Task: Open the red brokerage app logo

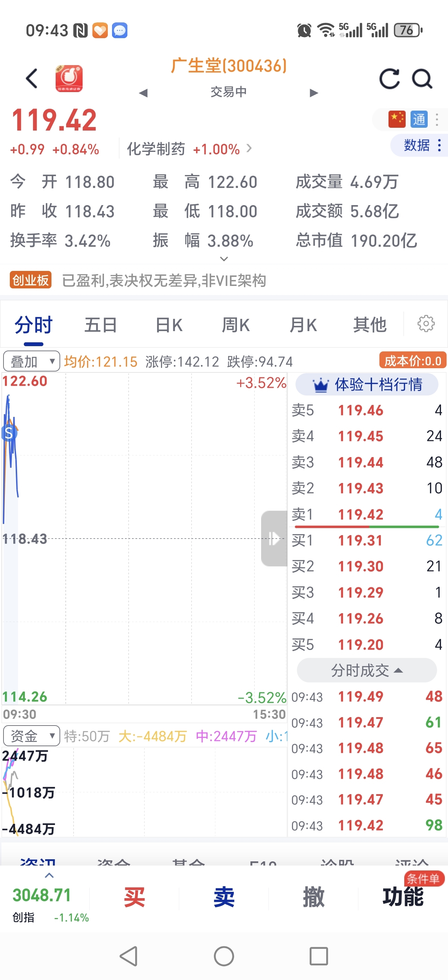Action: pyautogui.click(x=69, y=78)
